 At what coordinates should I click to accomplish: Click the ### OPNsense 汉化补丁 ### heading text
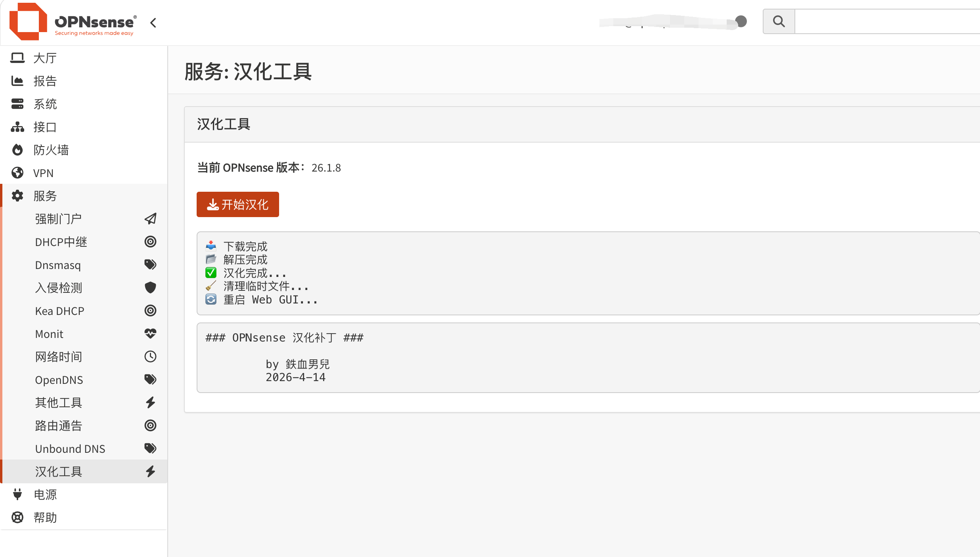tap(284, 338)
